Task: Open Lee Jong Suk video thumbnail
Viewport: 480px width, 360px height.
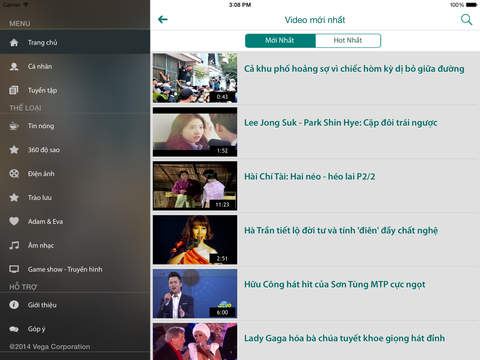Action: [x=195, y=132]
